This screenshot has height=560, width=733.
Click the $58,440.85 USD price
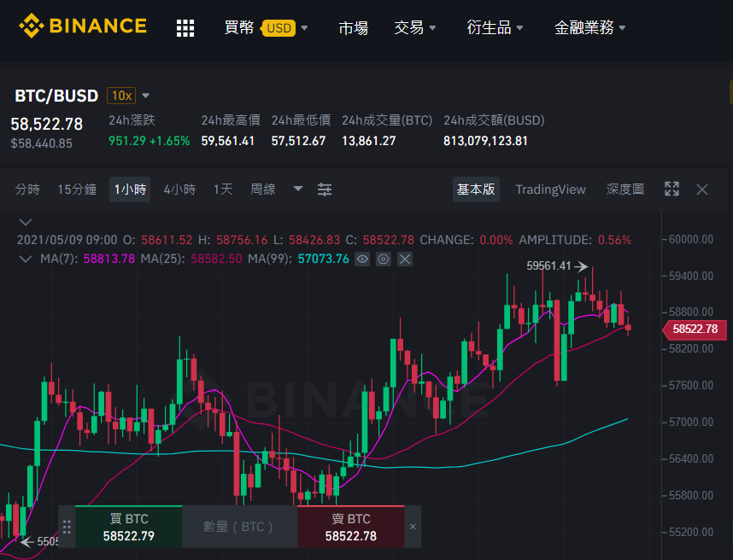pyautogui.click(x=42, y=143)
